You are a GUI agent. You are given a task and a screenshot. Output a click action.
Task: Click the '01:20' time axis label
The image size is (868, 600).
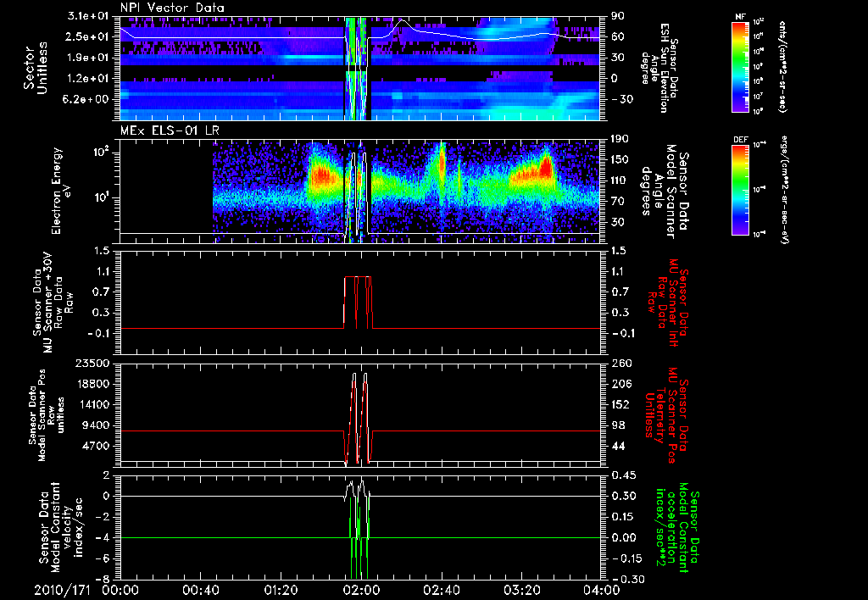point(281,590)
